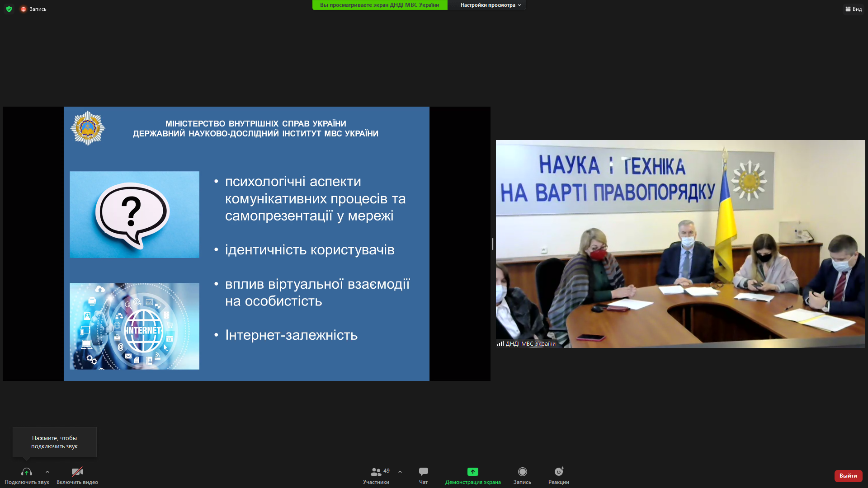Click the Record circle icon
Screen dimensions: 868x488
[522, 472]
